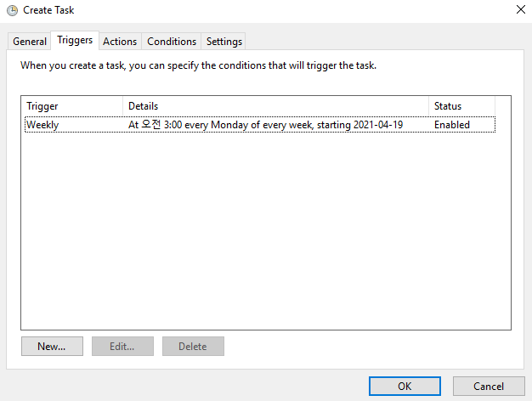
Task: Confirm with the OK button
Action: click(405, 386)
